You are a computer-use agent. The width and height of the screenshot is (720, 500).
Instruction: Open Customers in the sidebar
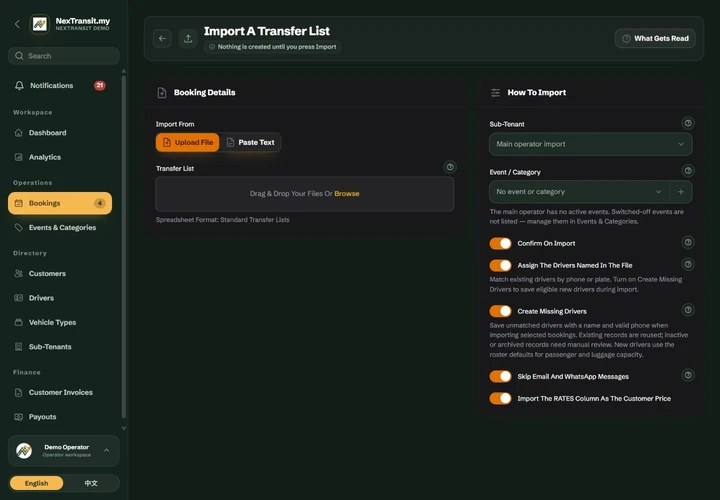click(x=60, y=273)
